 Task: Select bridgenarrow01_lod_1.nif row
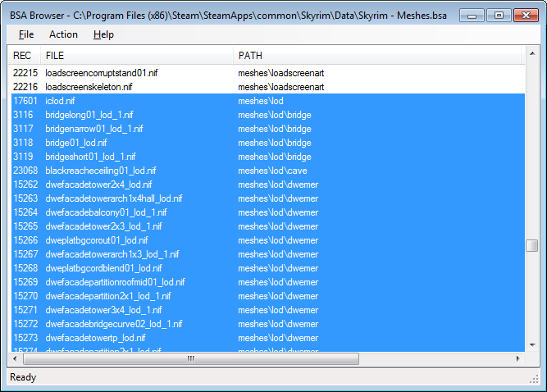click(268, 129)
